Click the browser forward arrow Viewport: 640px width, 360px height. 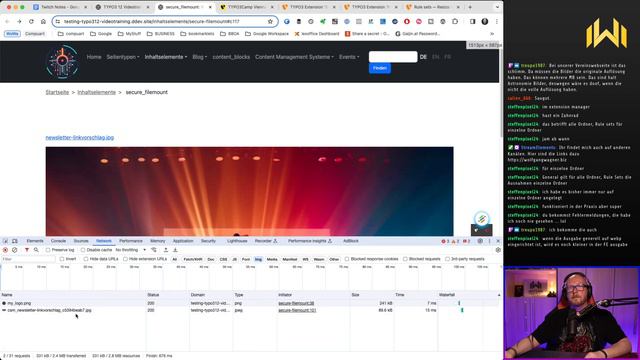[19, 21]
